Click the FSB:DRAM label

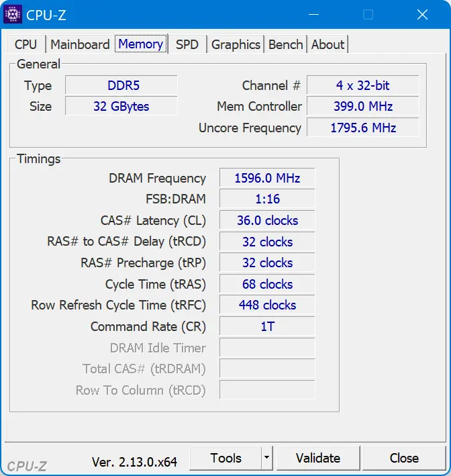pos(176,199)
